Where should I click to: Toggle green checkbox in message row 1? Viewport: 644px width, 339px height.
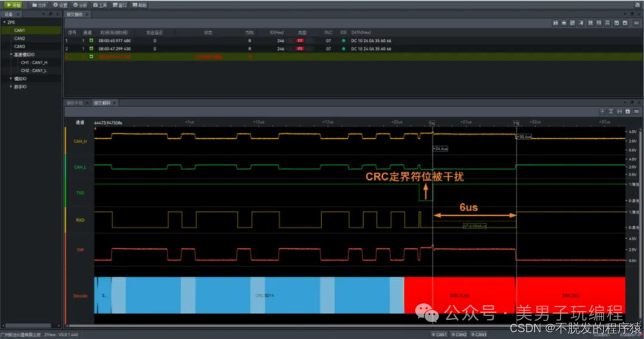pos(91,41)
